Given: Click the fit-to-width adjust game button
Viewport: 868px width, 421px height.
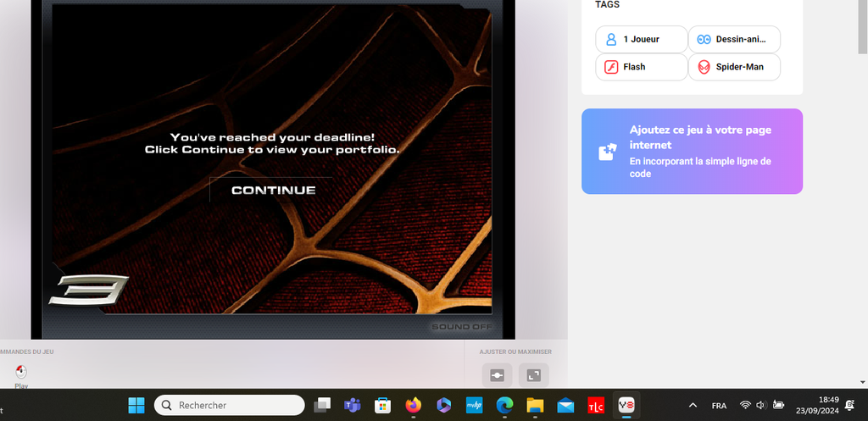Looking at the screenshot, I should [497, 374].
